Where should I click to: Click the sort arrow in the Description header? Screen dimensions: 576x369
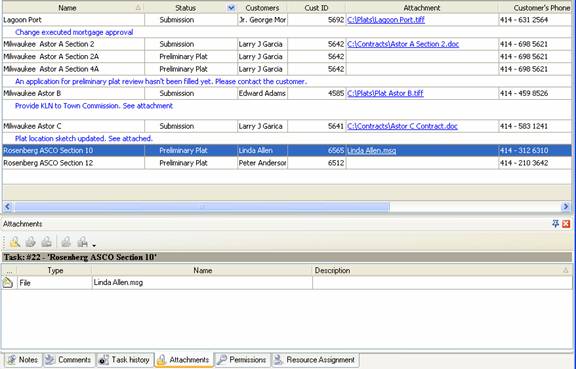click(x=565, y=270)
